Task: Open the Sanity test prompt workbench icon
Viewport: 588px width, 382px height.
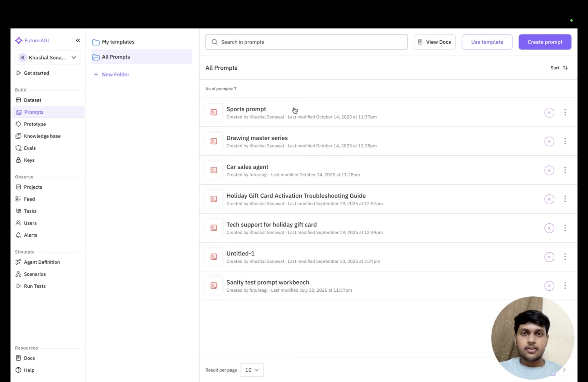Action: pyautogui.click(x=214, y=285)
